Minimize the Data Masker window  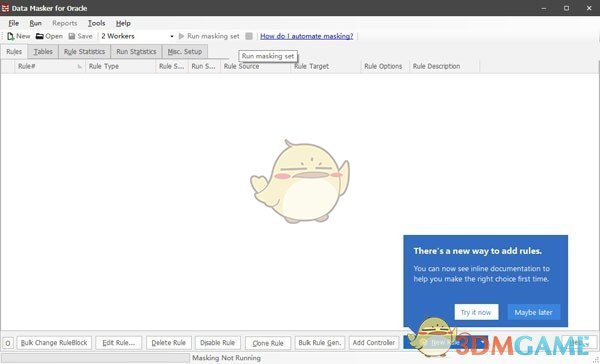point(544,8)
